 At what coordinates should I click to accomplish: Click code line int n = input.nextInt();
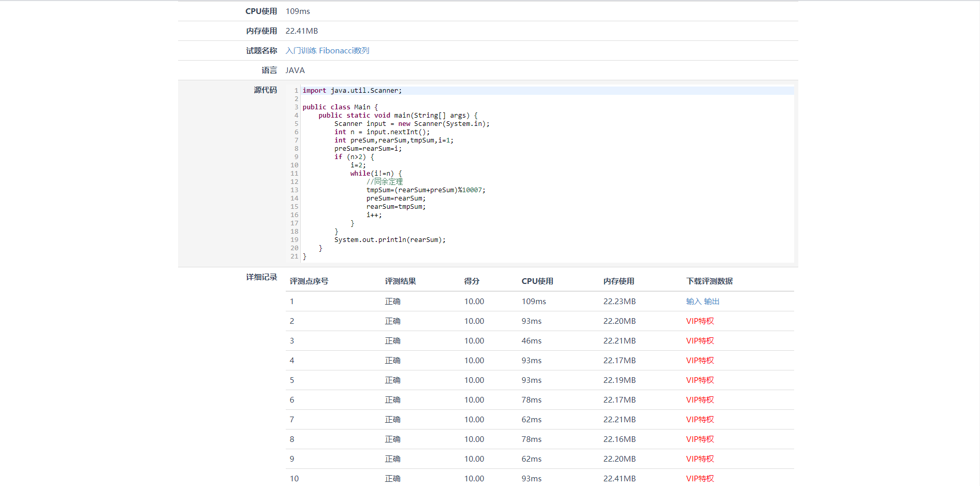click(382, 132)
